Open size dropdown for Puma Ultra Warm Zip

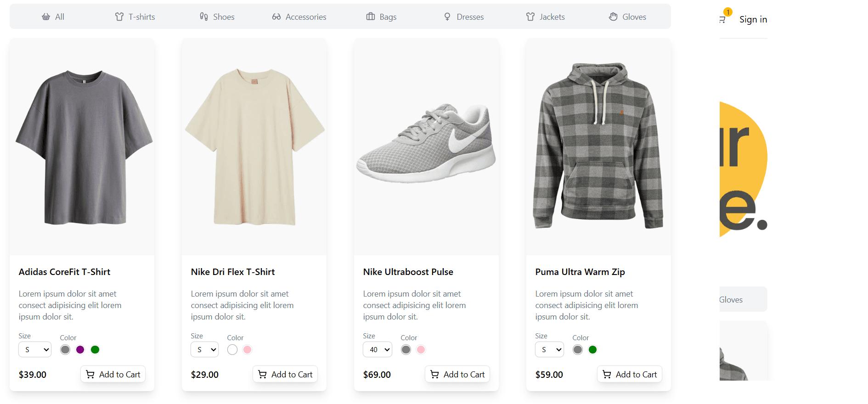(x=549, y=350)
